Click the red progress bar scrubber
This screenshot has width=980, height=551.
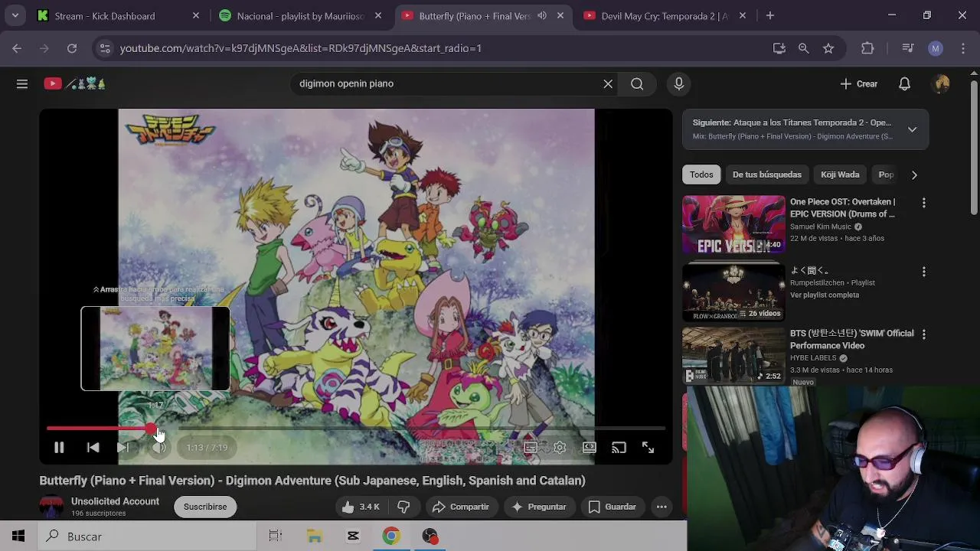point(151,429)
